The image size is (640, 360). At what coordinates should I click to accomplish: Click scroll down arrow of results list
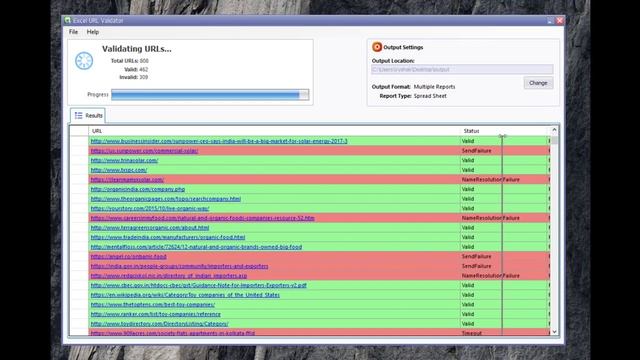point(554,332)
